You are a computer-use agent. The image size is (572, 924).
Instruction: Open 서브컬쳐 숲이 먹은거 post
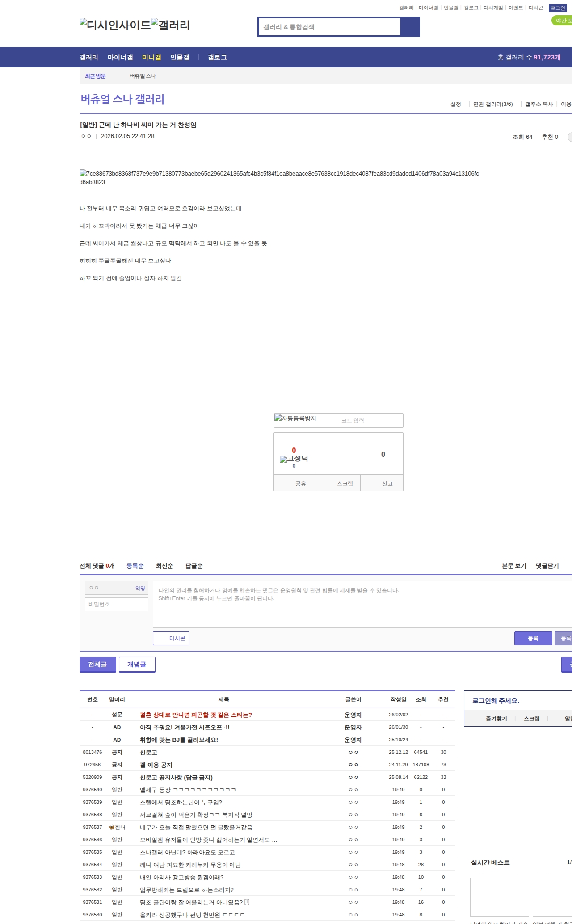click(196, 815)
